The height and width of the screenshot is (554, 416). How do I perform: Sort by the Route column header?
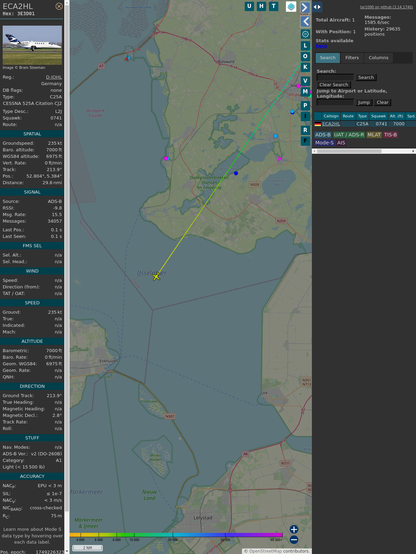pos(348,116)
